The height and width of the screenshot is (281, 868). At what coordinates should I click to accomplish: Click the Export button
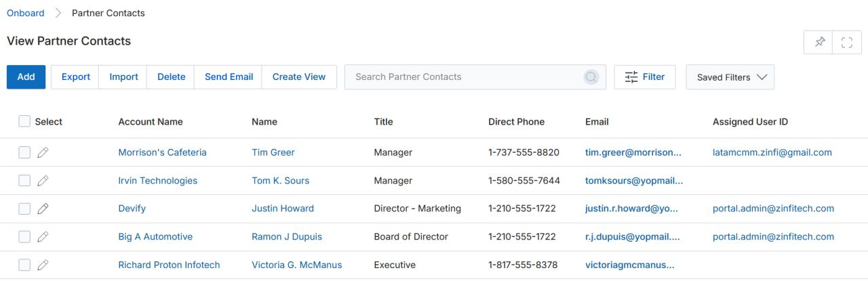tap(75, 77)
